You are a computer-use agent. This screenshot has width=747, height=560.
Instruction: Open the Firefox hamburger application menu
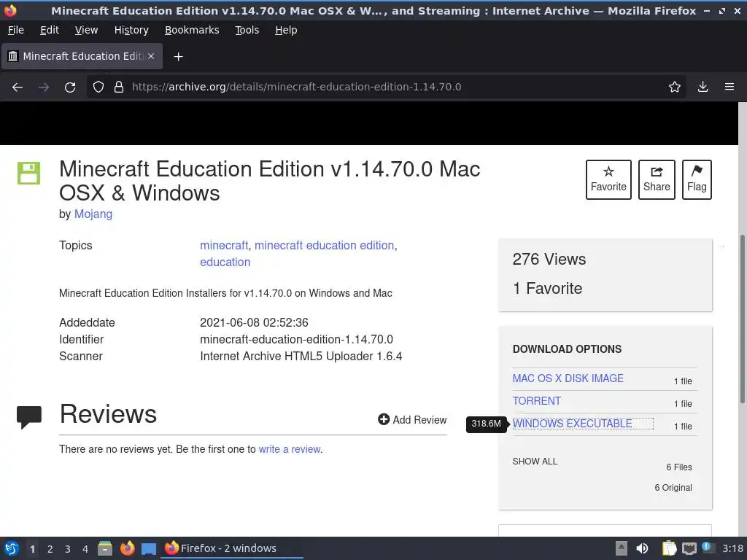[729, 87]
